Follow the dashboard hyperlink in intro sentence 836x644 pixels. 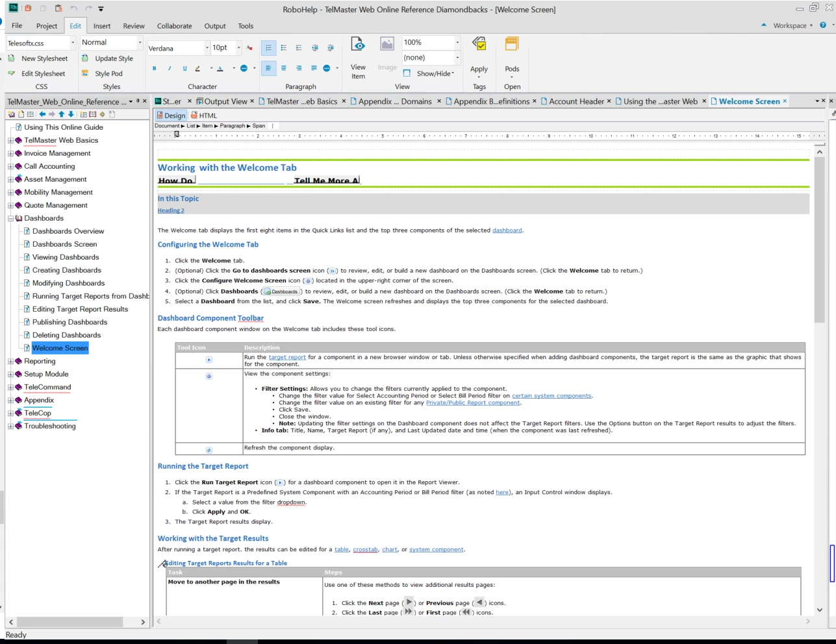pyautogui.click(x=507, y=230)
